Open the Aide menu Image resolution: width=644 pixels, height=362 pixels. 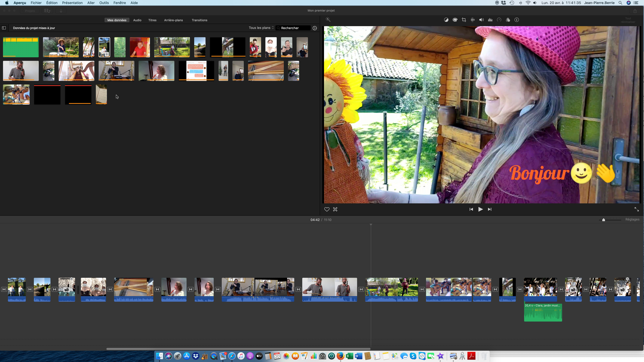coord(134,3)
